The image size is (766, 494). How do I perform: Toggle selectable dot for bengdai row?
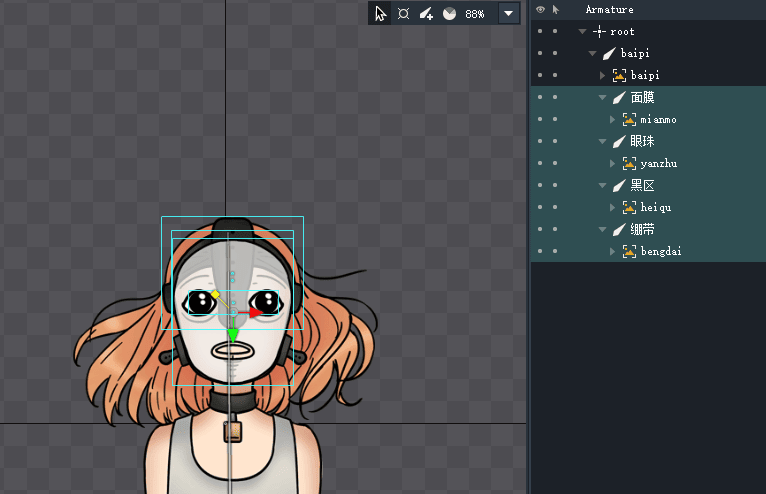[x=555, y=252]
